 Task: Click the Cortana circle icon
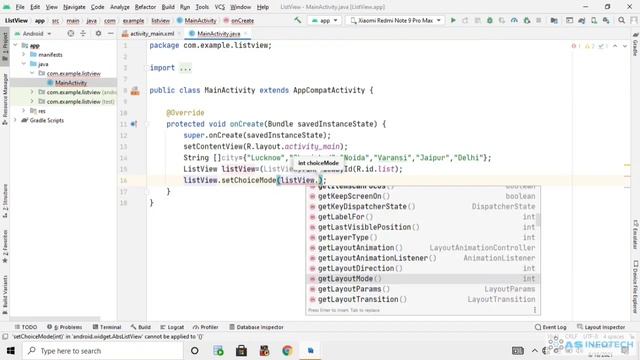[195, 351]
